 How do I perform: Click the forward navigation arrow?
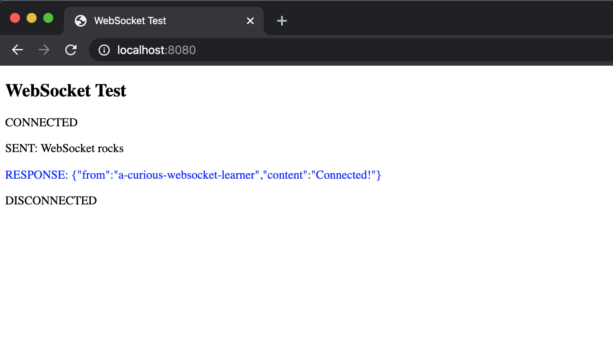(x=44, y=50)
